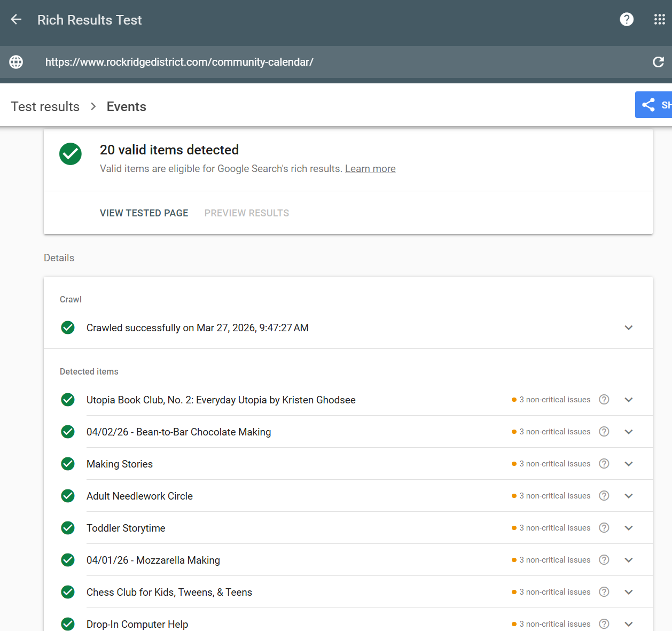672x631 pixels.
Task: Click VIEW TESTED PAGE
Action: click(144, 213)
